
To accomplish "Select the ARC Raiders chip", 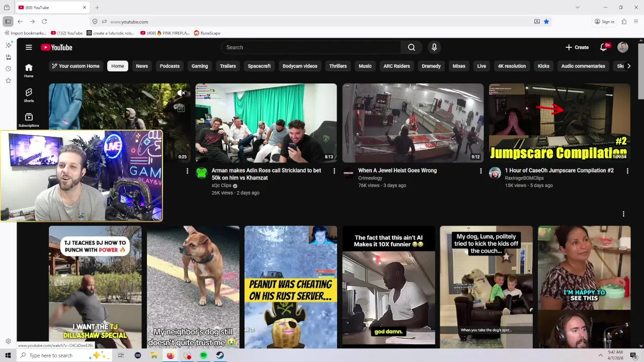I will coord(396,66).
